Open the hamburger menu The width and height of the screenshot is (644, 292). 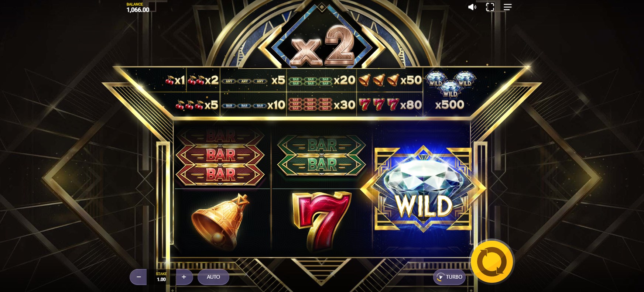point(508,7)
